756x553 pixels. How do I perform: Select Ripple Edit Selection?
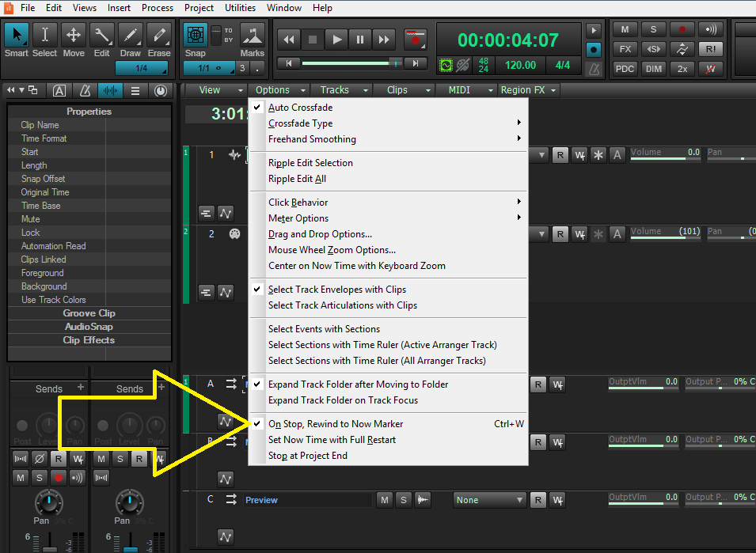(388, 163)
